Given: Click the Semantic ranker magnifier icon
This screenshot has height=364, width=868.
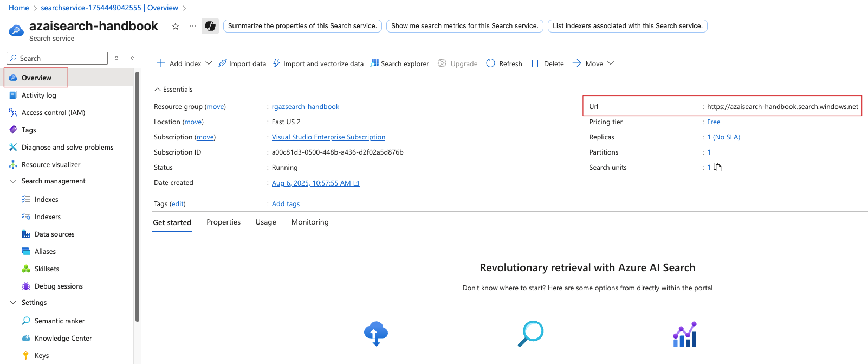Looking at the screenshot, I should 26,321.
